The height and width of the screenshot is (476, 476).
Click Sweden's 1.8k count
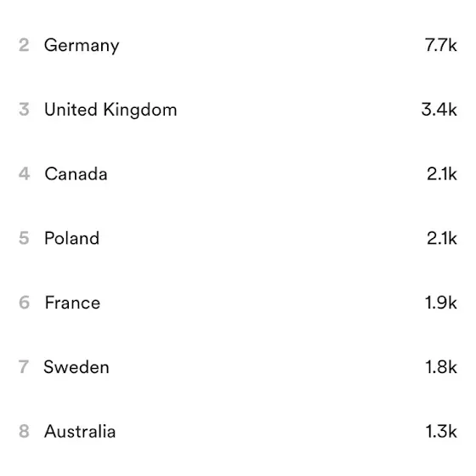pyautogui.click(x=441, y=367)
